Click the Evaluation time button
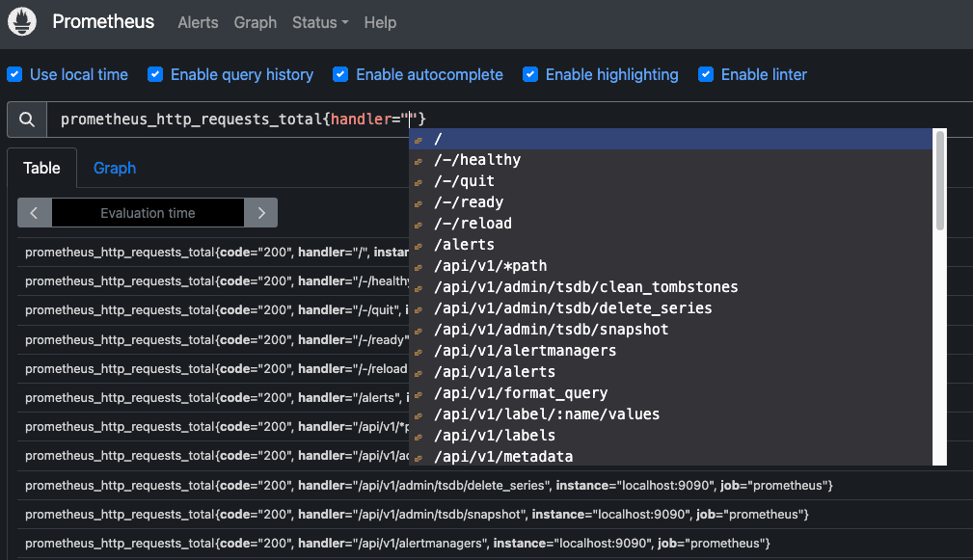The width and height of the screenshot is (973, 560). coord(147,212)
